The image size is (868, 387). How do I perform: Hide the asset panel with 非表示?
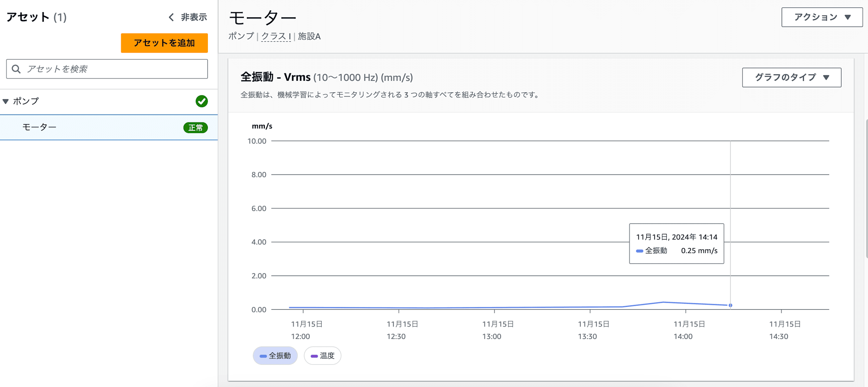[x=188, y=17]
